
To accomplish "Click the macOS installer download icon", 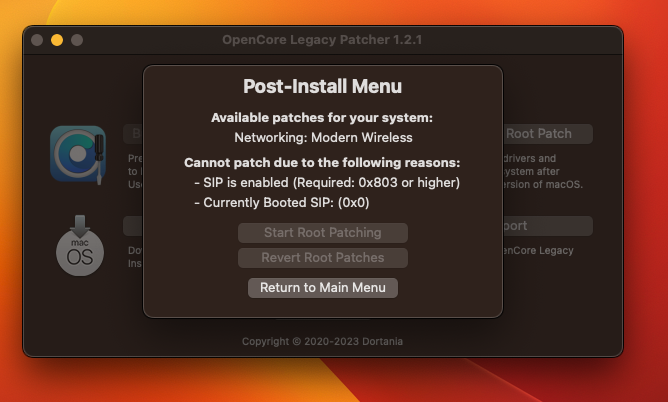I will click(x=79, y=245).
